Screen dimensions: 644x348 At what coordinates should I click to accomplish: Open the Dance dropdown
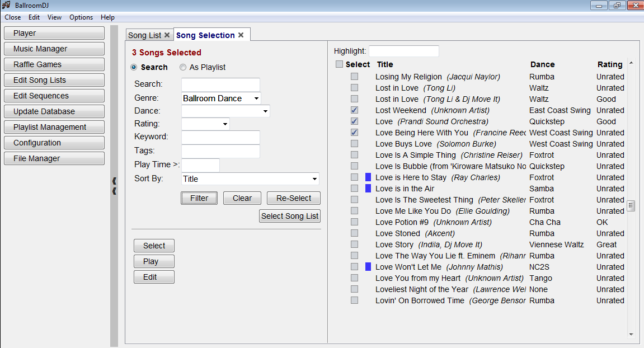(x=265, y=111)
